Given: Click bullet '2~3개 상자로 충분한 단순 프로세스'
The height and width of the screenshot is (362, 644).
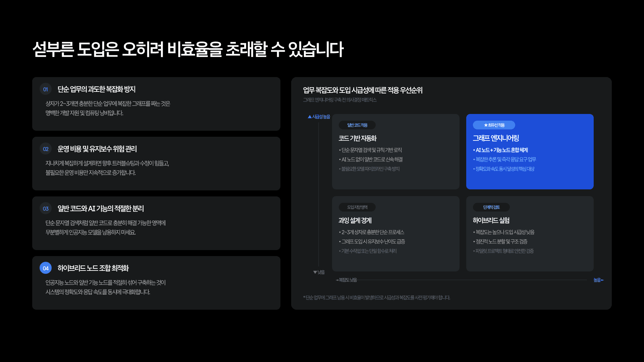Looking at the screenshot, I should coord(372,232).
